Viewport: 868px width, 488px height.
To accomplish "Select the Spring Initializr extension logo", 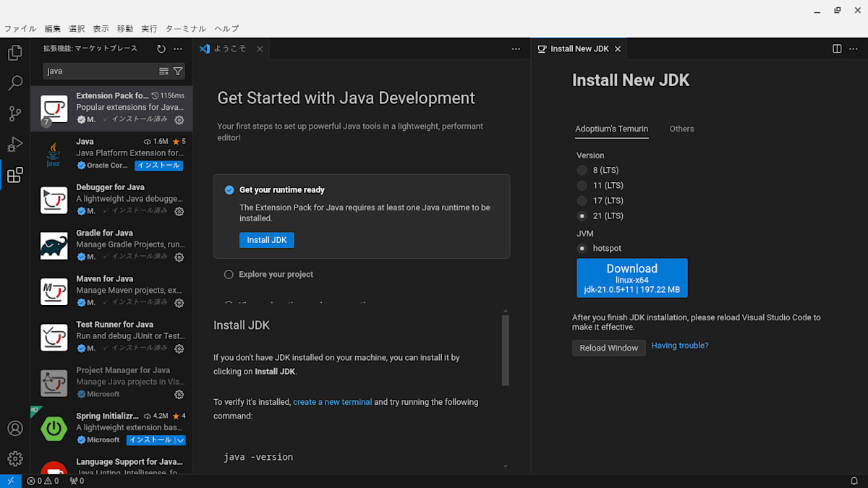I will pyautogui.click(x=54, y=429).
